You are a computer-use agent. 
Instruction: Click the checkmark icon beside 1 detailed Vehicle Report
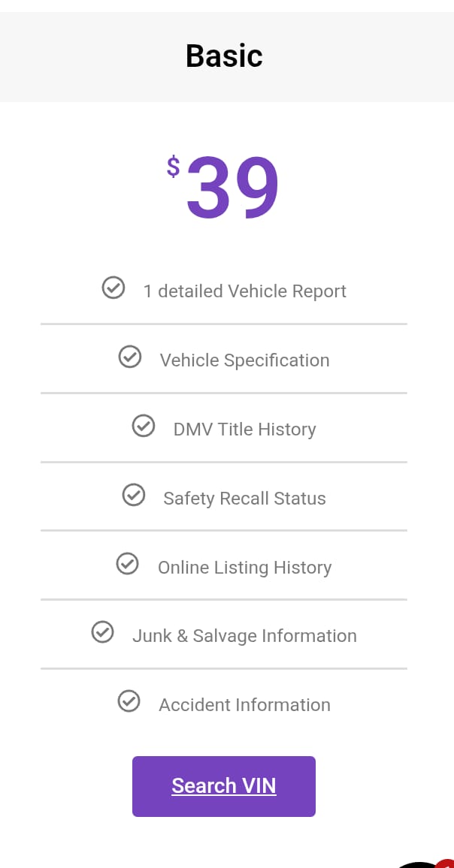pos(113,288)
